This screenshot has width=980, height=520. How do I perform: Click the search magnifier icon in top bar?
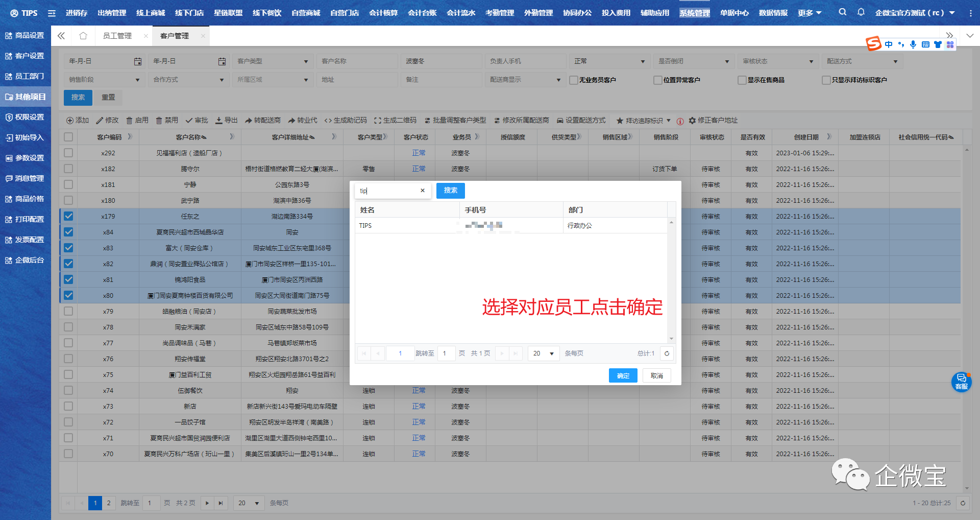pos(842,12)
